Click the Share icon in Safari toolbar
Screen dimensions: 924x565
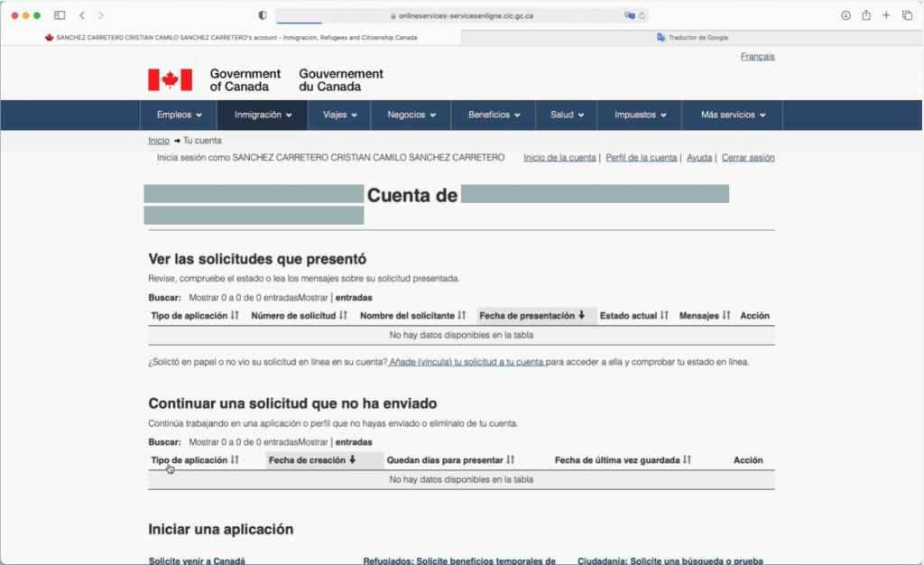[866, 15]
